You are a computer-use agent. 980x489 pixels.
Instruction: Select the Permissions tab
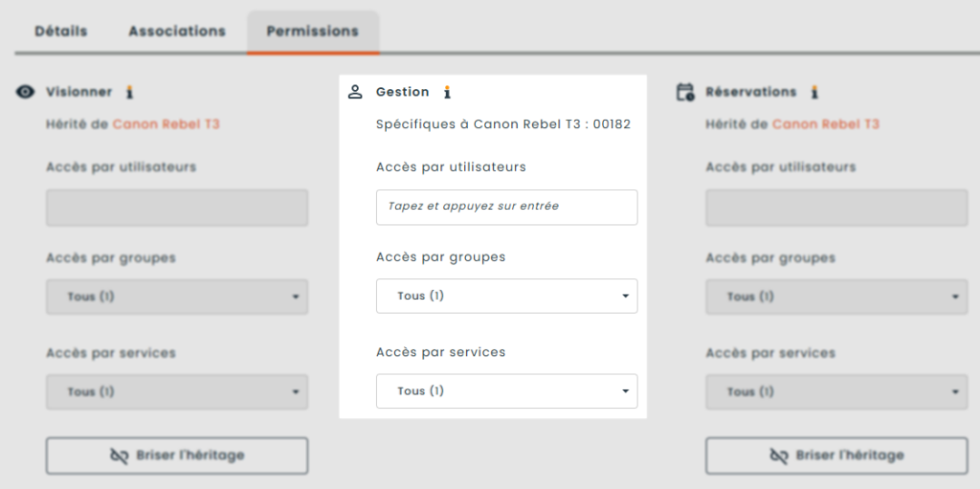click(x=312, y=31)
